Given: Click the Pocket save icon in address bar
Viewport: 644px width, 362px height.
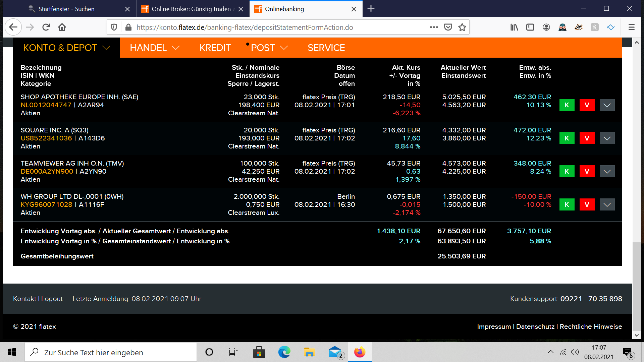Looking at the screenshot, I should (448, 27).
